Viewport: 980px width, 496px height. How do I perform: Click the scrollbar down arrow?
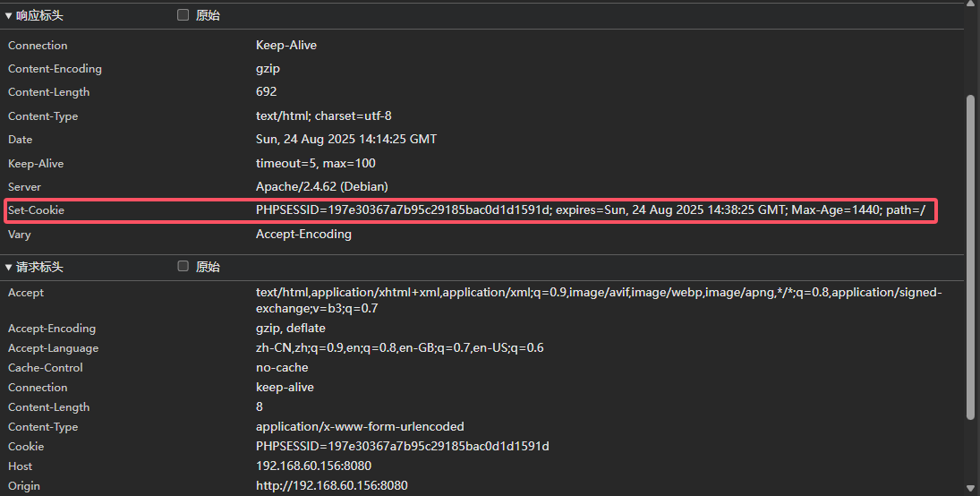click(970, 488)
